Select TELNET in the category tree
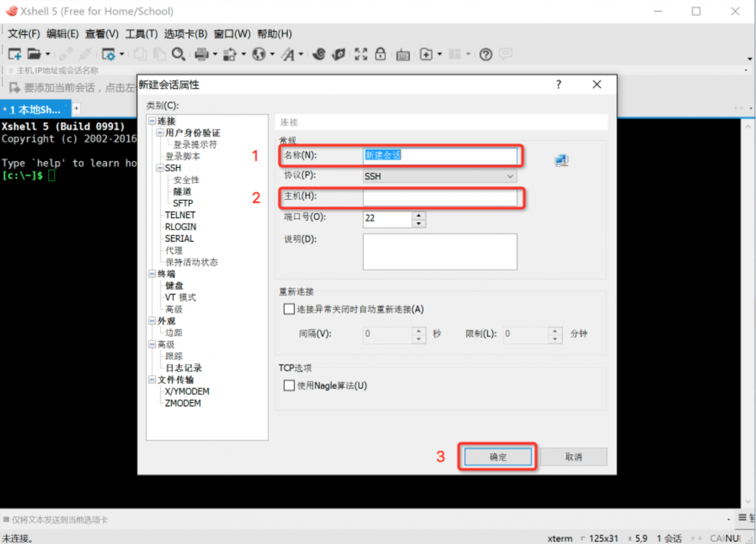Viewport: 756px width, 544px height. coord(180,215)
